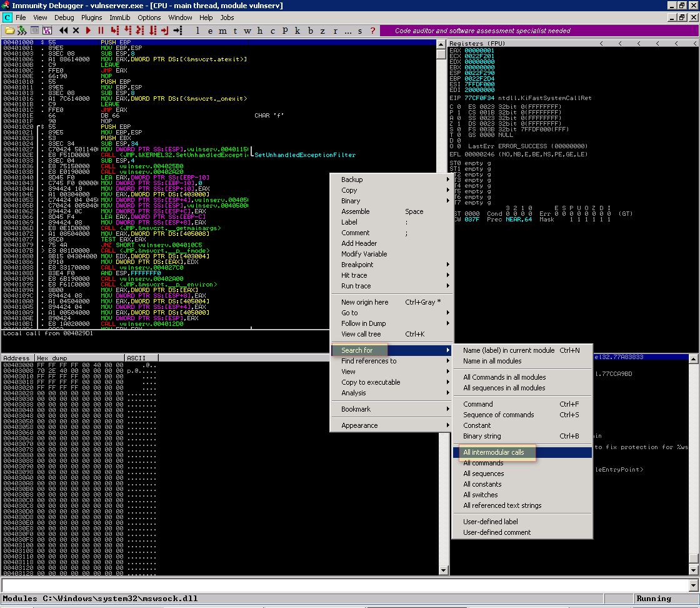Click the Execute till return icon
The image size is (700, 608).
click(x=165, y=31)
